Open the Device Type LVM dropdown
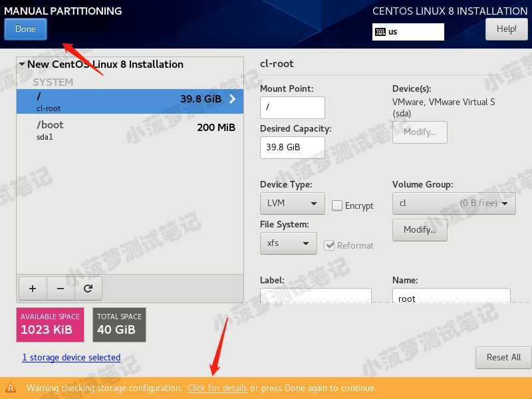Viewport: 532px width, 399px height. point(292,203)
